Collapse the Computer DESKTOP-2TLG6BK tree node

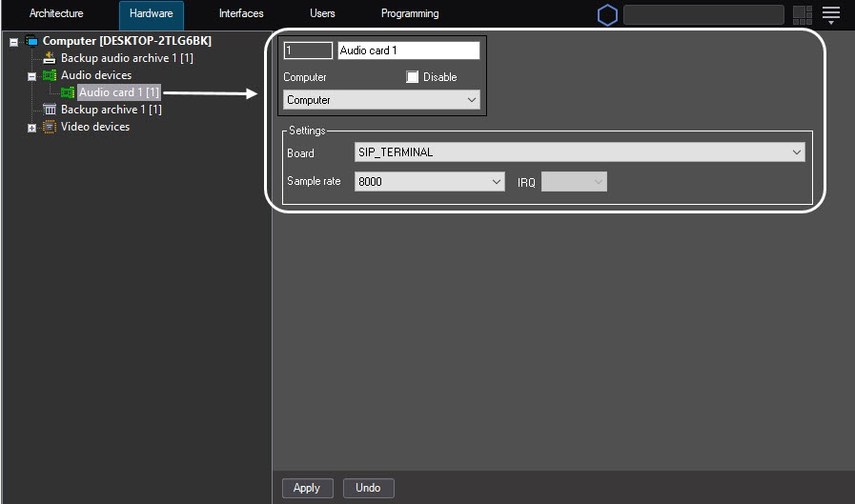13,41
